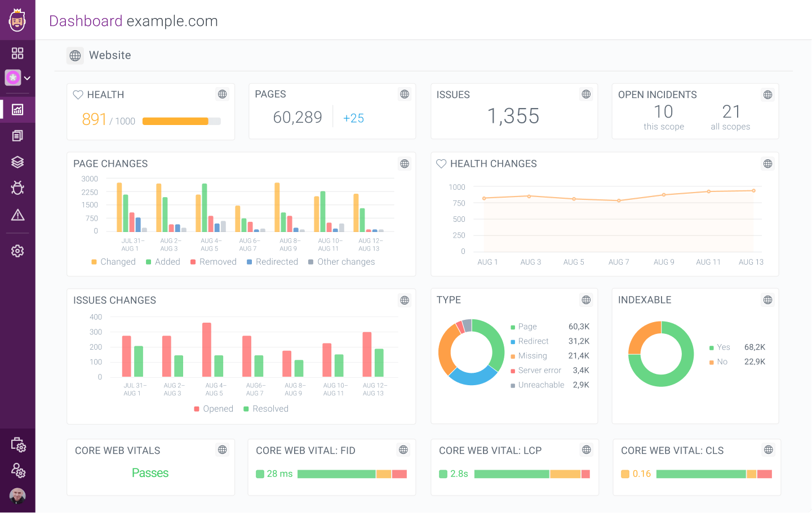The image size is (812, 513).
Task: Open the apps grid icon at the sidebar top
Action: (17, 53)
